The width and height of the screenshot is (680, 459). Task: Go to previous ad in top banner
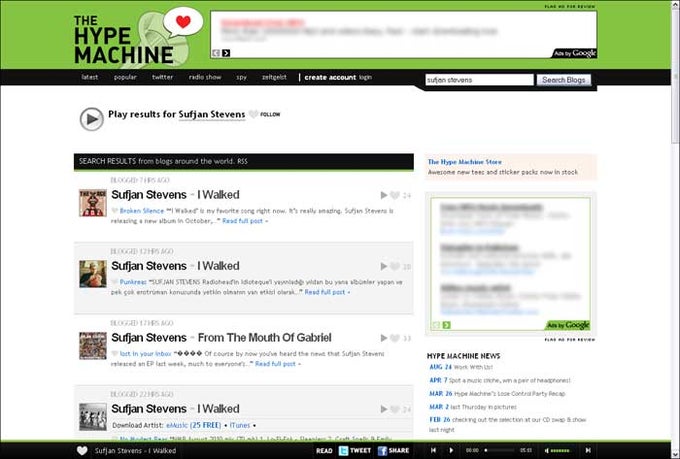click(216, 53)
